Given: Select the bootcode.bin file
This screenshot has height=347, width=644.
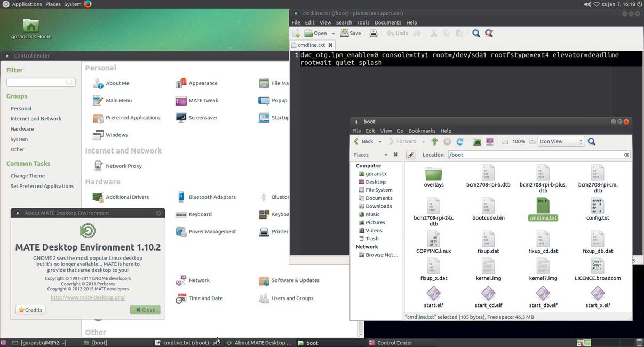Looking at the screenshot, I should (x=488, y=209).
